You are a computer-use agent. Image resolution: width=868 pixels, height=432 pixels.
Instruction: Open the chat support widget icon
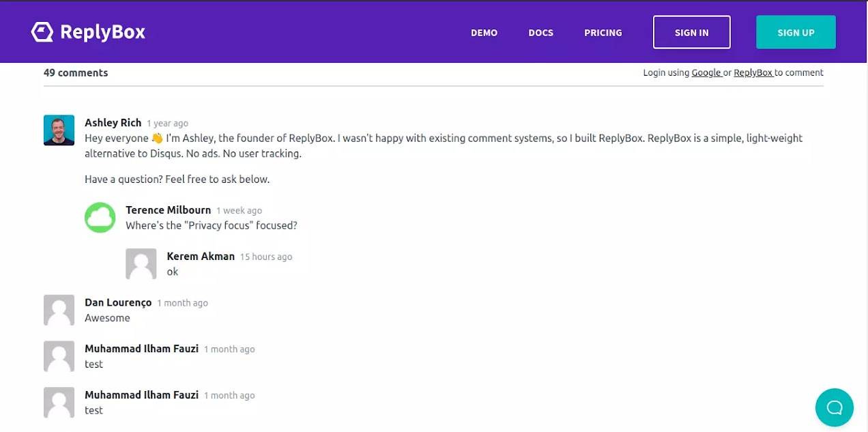click(x=834, y=407)
